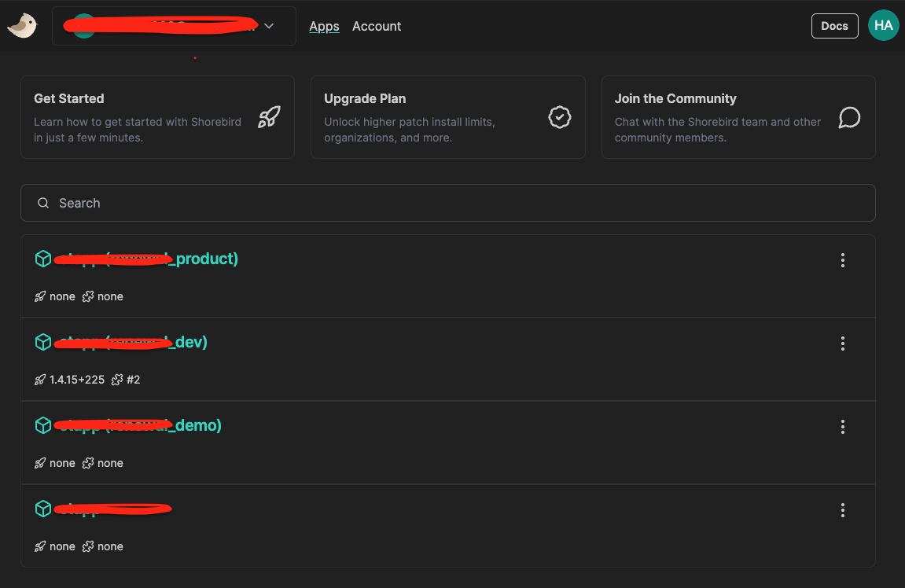Click the cube icon of the _demo app
Viewport: 905px width, 588px height.
pyautogui.click(x=43, y=425)
